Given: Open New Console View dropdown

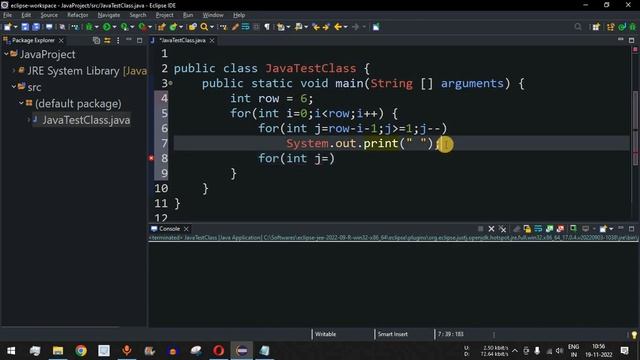Looking at the screenshot, I should pos(611,229).
